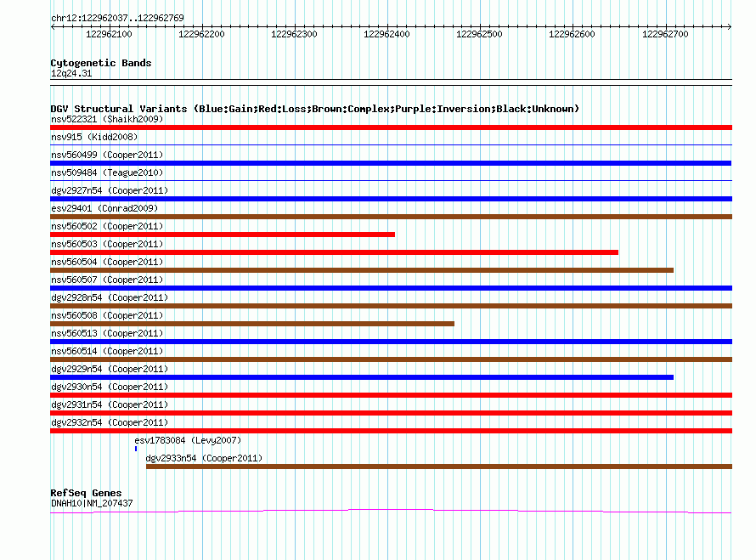Click the nsv560502 (Cooper2011) label
The image size is (756, 560).
point(107,226)
